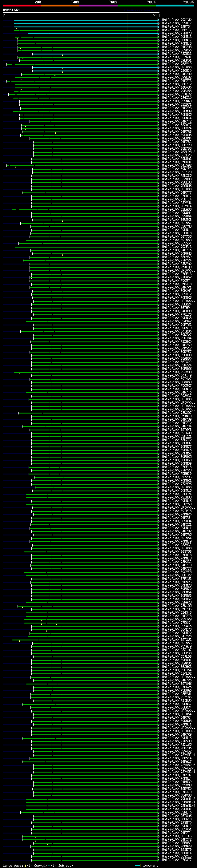The width and height of the screenshot is (197, 868).
Task: Select the UniRef100_B2ZAT7 label
Action: coord(177,125)
